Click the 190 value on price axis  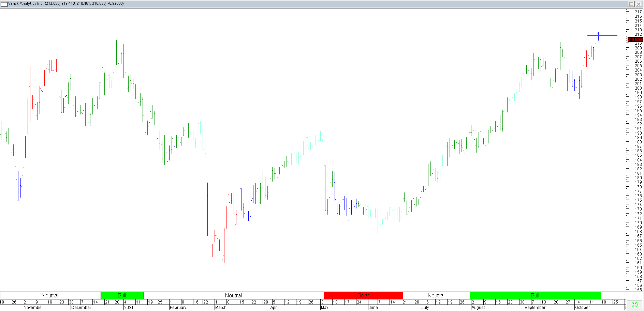tap(638, 133)
